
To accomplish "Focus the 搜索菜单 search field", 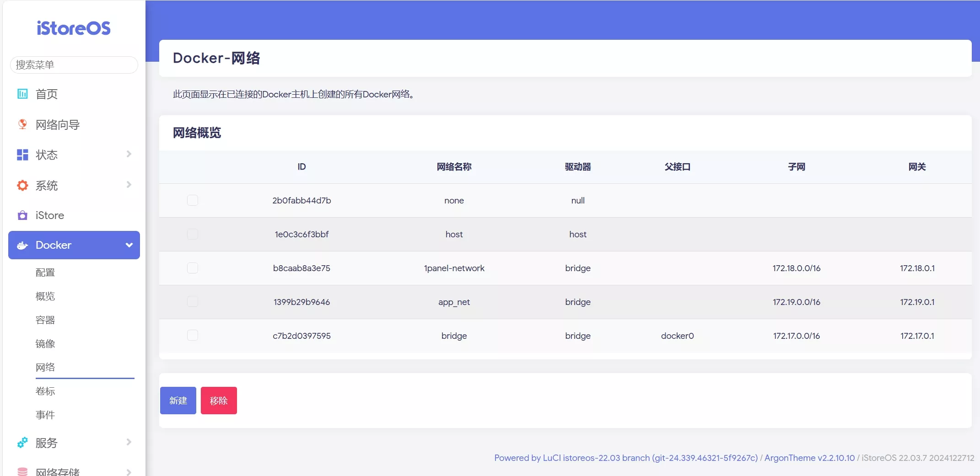I will [74, 65].
